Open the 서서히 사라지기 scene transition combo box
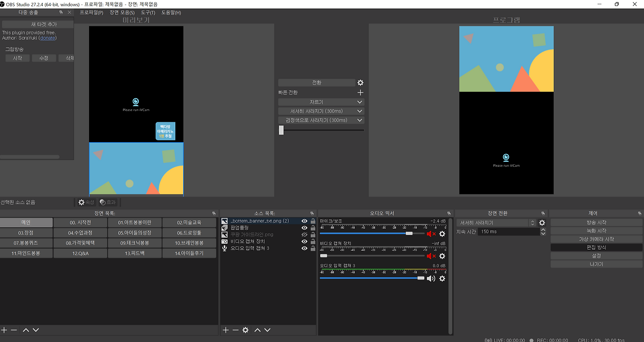Screen dimensions: 644x342 [x=496, y=223]
